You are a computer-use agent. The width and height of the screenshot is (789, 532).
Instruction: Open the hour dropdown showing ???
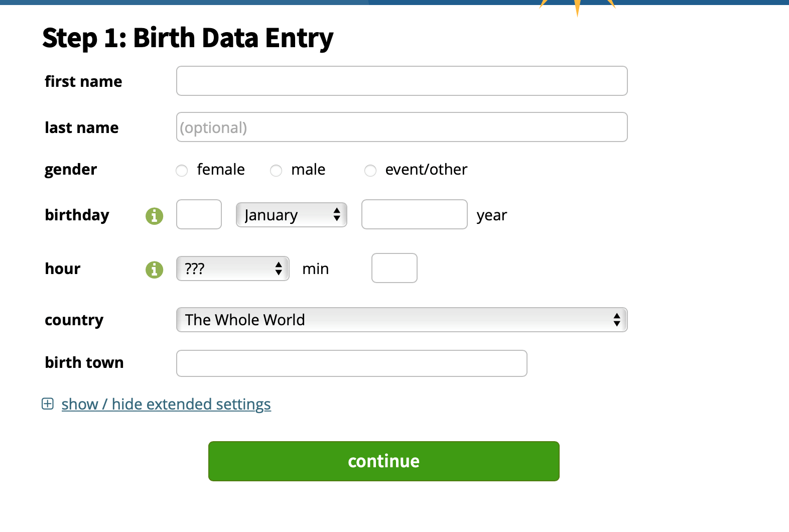(233, 269)
